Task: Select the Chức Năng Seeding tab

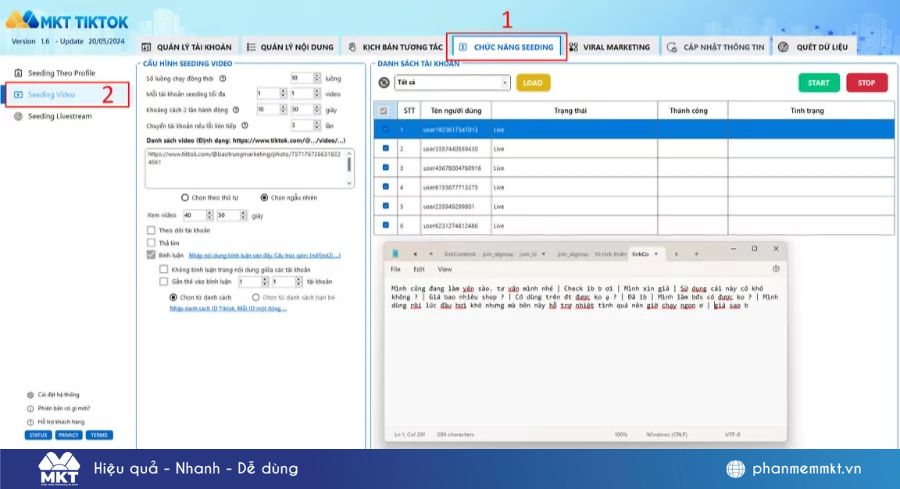Action: coord(507,47)
